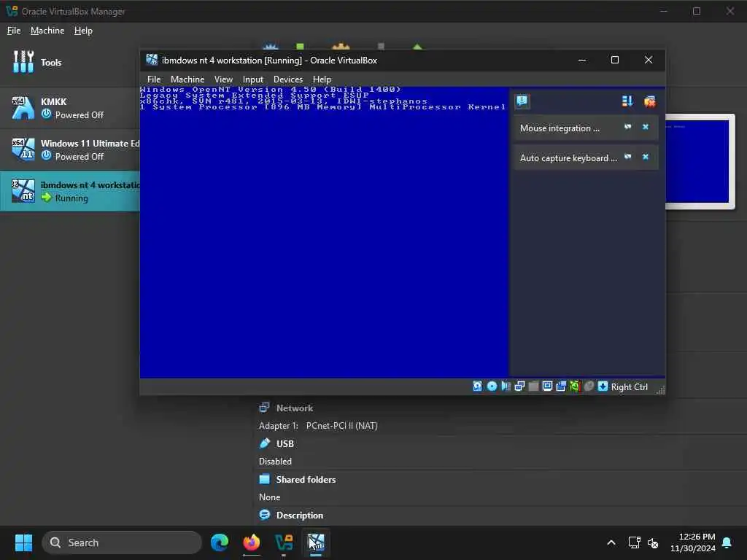Select the Mouse integration notification text
747x560 pixels.
point(560,128)
